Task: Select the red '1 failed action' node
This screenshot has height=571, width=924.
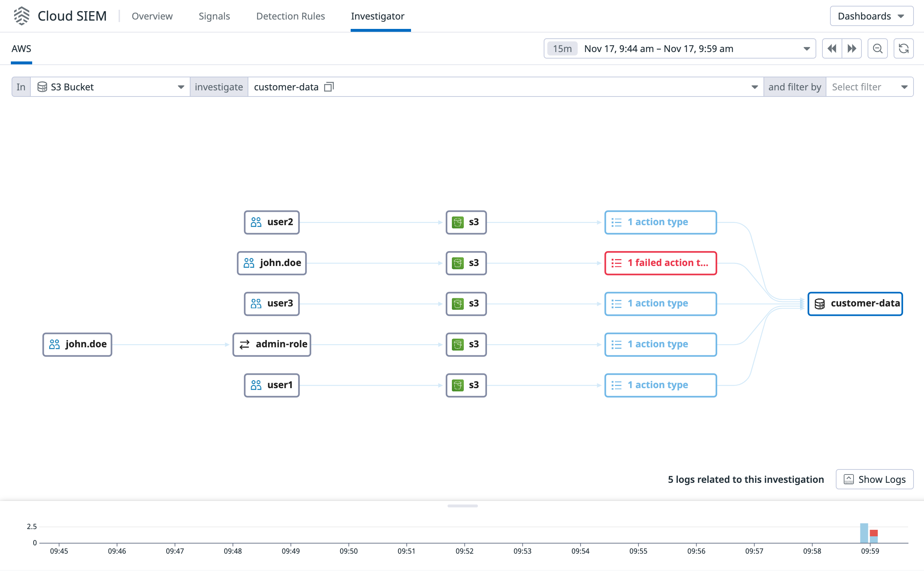Action: coord(660,263)
